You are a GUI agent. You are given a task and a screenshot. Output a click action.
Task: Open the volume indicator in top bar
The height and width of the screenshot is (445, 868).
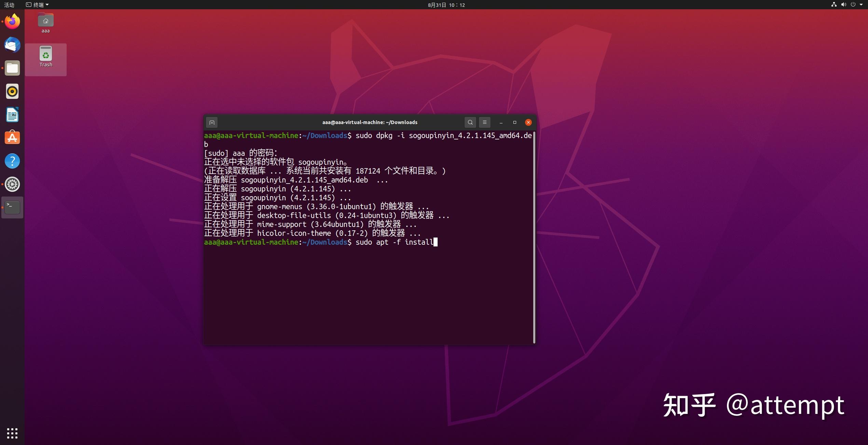(x=843, y=4)
